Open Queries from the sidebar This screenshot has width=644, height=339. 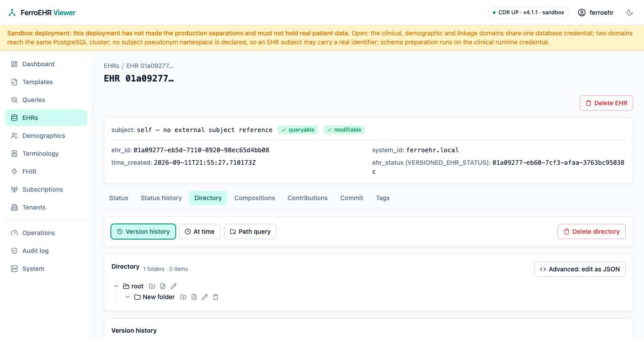pyautogui.click(x=46, y=100)
